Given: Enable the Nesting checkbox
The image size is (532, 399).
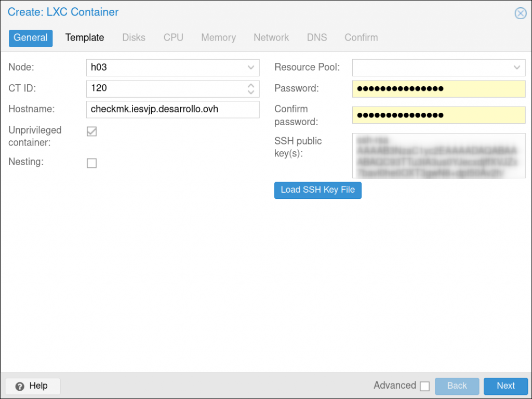Looking at the screenshot, I should (92, 163).
